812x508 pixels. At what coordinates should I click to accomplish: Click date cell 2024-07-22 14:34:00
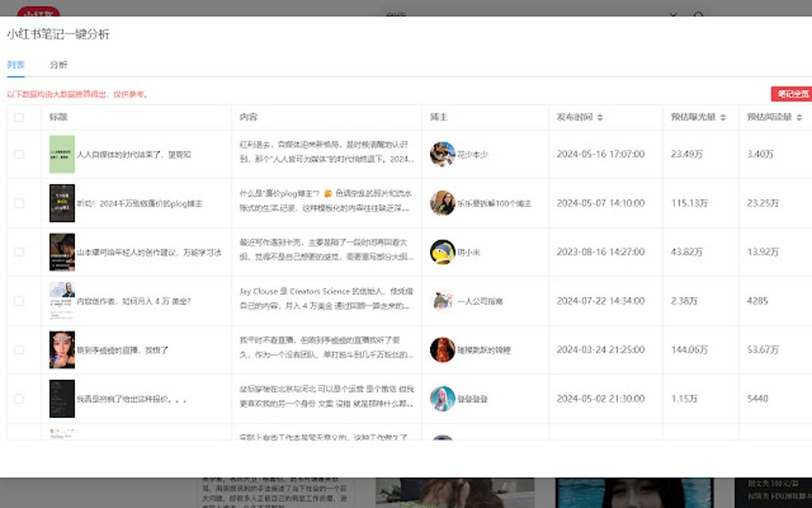[601, 301]
